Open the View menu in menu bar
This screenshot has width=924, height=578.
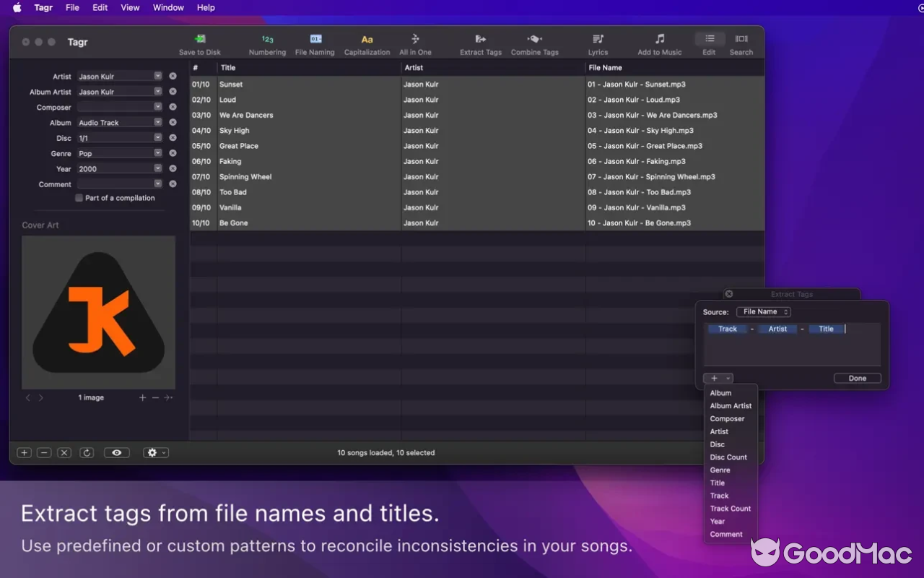pyautogui.click(x=130, y=7)
